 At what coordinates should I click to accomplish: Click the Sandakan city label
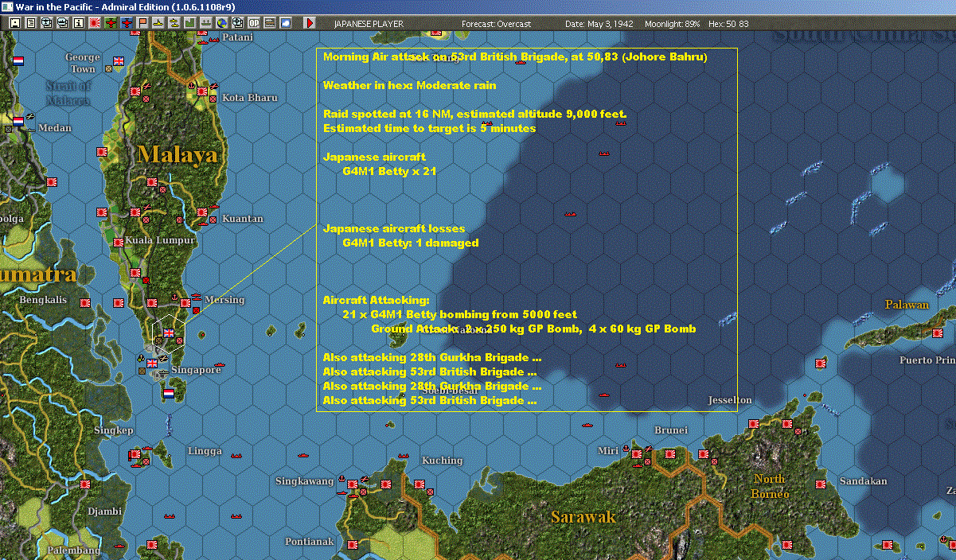[x=863, y=481]
